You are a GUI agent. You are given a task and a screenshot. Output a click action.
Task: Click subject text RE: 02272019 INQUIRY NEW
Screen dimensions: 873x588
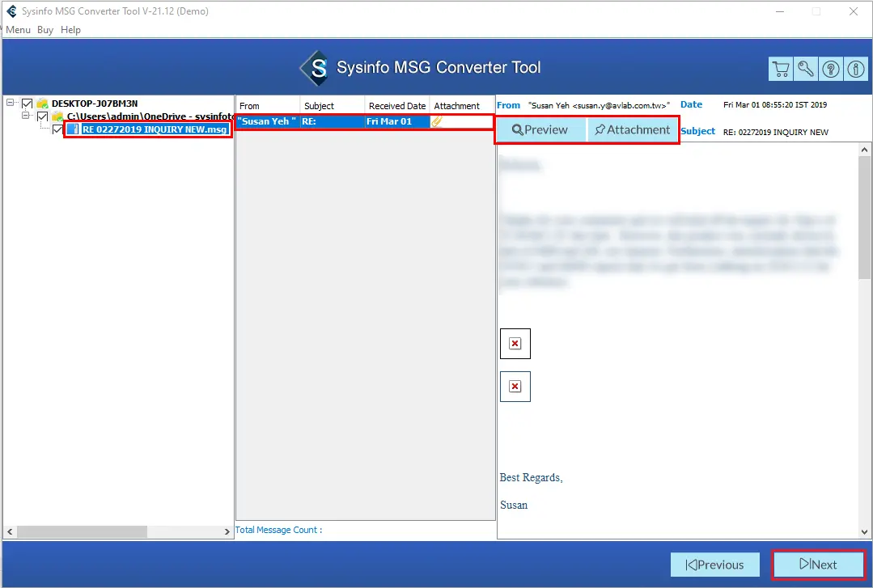coord(776,132)
